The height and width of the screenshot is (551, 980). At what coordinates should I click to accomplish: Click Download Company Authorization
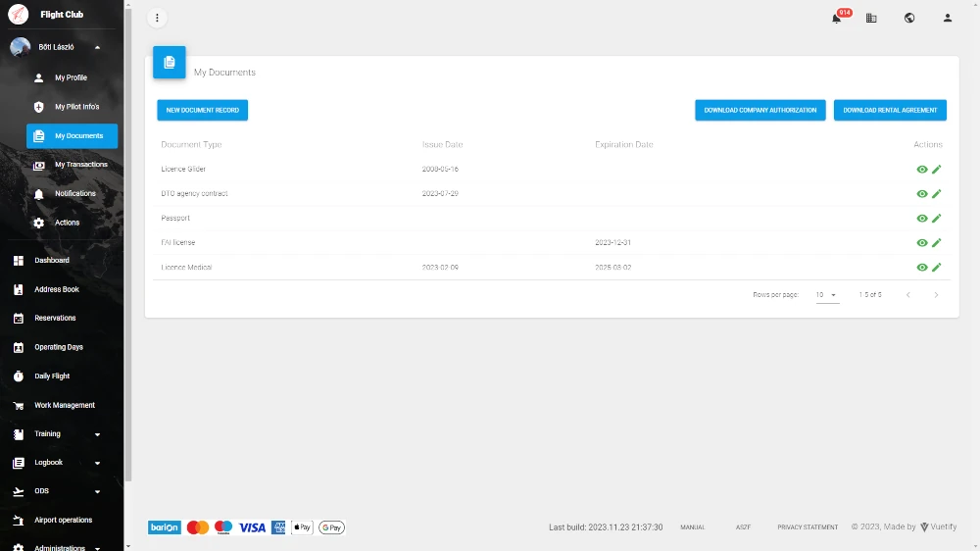coord(760,110)
